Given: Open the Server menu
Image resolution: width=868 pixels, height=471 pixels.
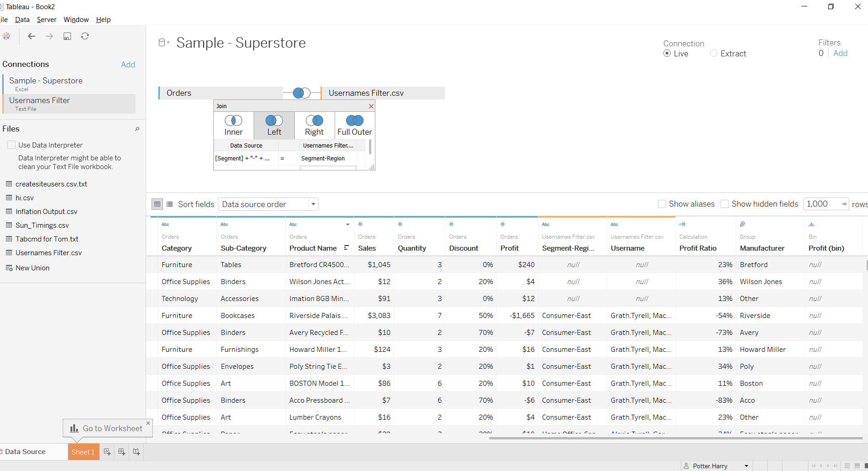Looking at the screenshot, I should click(47, 20).
